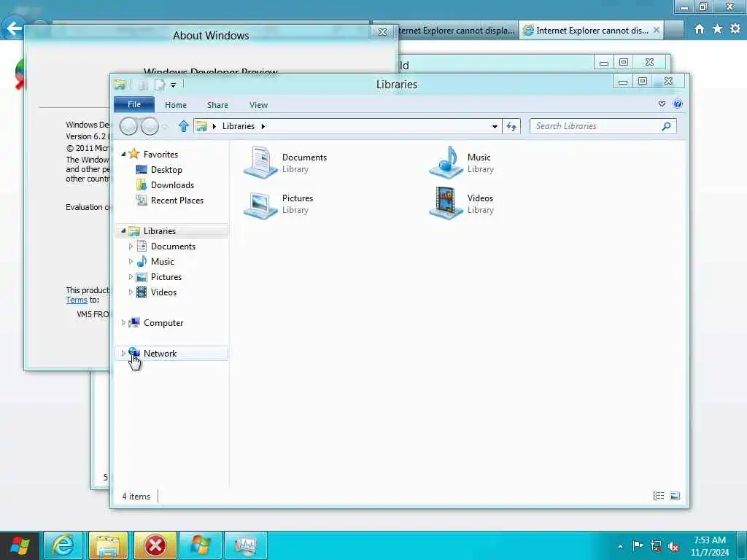Click the Libraries window system icon in title bar

(x=120, y=85)
